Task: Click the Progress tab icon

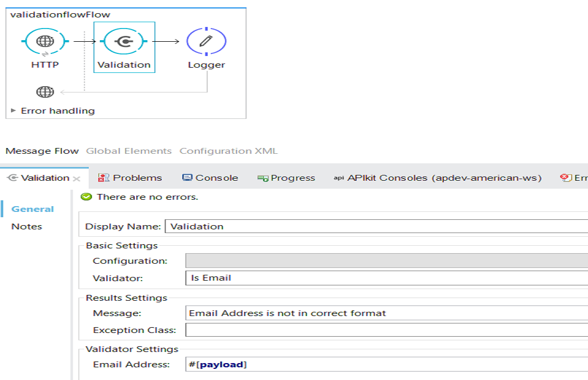Action: 263,178
